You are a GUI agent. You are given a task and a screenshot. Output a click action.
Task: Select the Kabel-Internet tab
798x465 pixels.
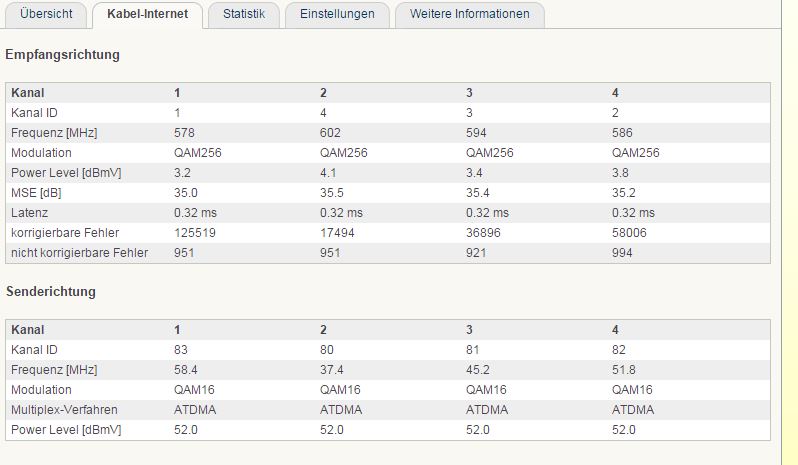pyautogui.click(x=147, y=14)
